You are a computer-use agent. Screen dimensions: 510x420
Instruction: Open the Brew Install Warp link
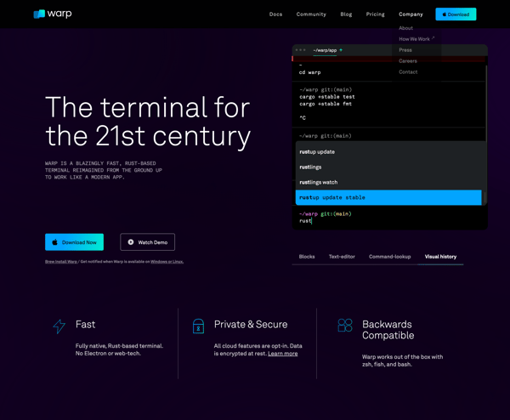pos(61,262)
